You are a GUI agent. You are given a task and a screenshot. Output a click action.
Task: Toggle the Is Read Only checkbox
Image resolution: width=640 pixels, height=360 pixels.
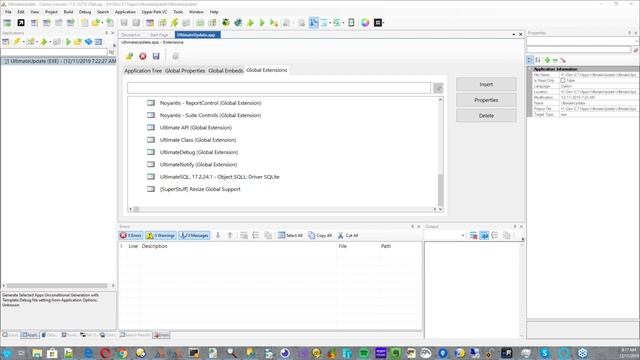coord(563,80)
